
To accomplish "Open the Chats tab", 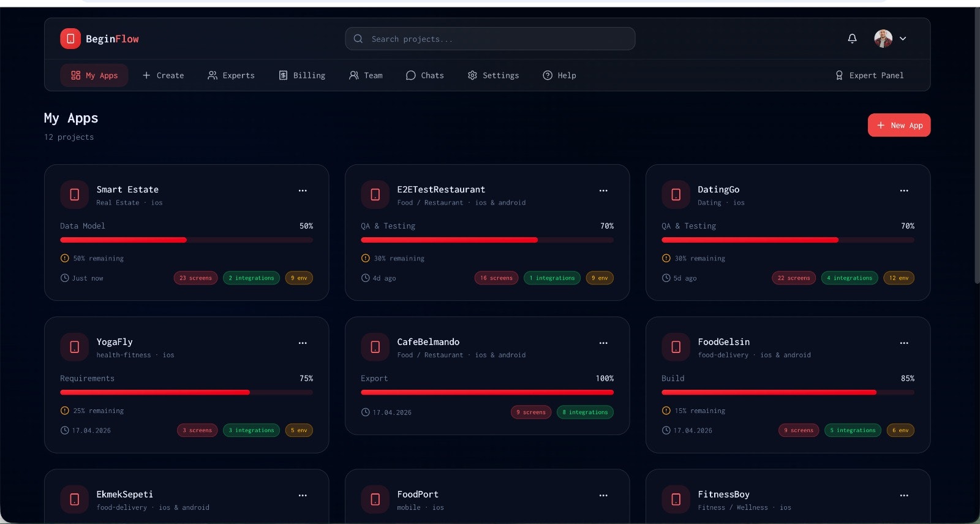I will [x=424, y=75].
